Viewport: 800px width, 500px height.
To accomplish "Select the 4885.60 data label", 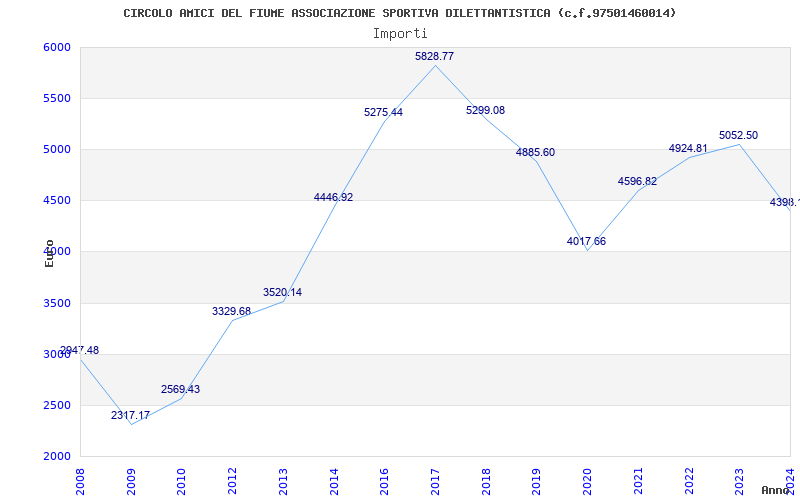I will [x=535, y=152].
